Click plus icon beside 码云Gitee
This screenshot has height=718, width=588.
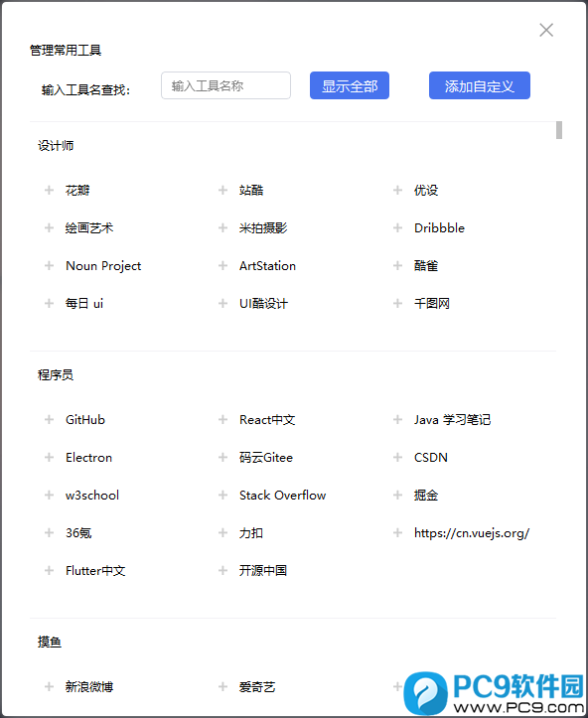pyautogui.click(x=223, y=457)
